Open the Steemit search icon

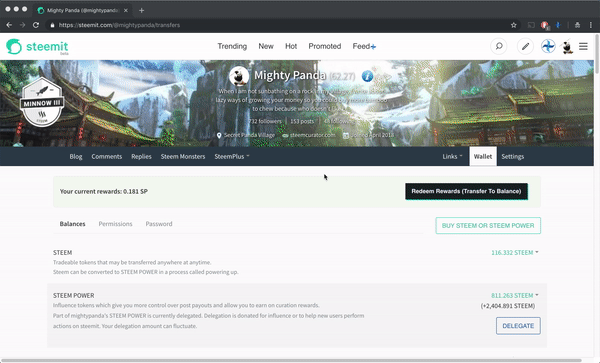499,46
